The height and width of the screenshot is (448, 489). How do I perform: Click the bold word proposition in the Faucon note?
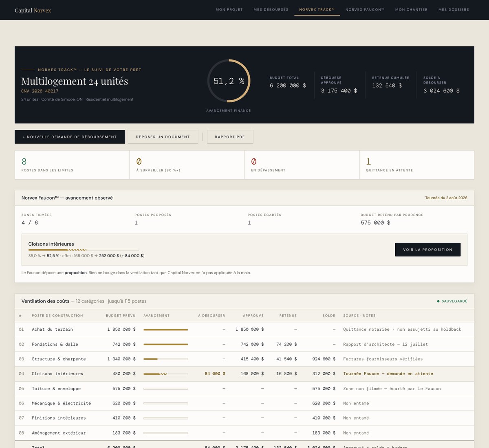[76, 273]
